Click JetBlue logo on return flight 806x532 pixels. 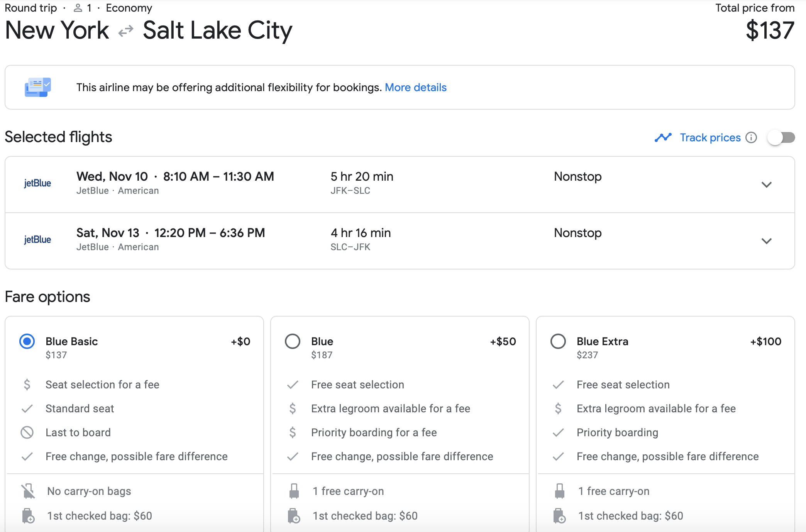tap(37, 240)
